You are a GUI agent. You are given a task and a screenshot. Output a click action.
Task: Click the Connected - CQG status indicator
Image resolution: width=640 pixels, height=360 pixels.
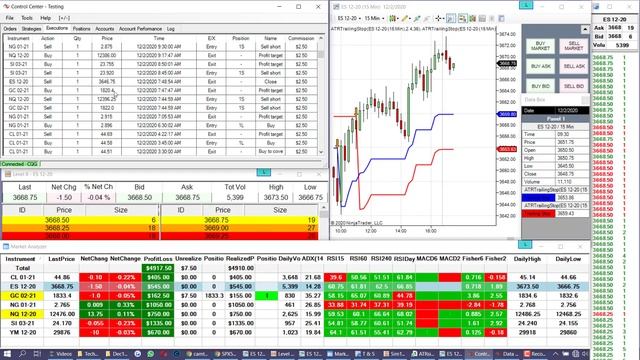(x=20, y=164)
